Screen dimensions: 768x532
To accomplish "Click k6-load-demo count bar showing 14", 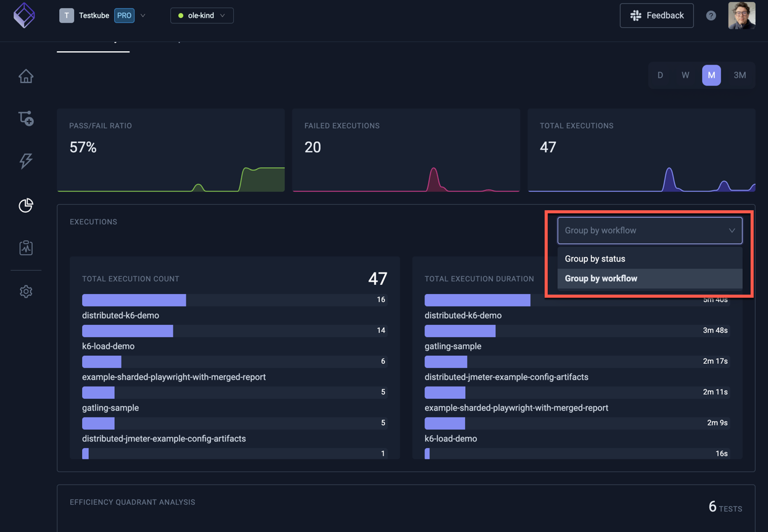I will (234, 330).
